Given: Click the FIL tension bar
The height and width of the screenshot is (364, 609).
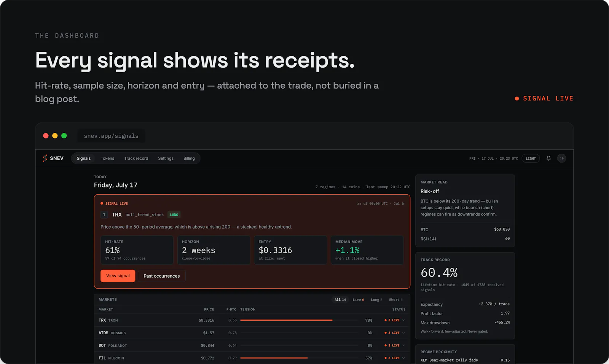Looking at the screenshot, I should tap(299, 358).
